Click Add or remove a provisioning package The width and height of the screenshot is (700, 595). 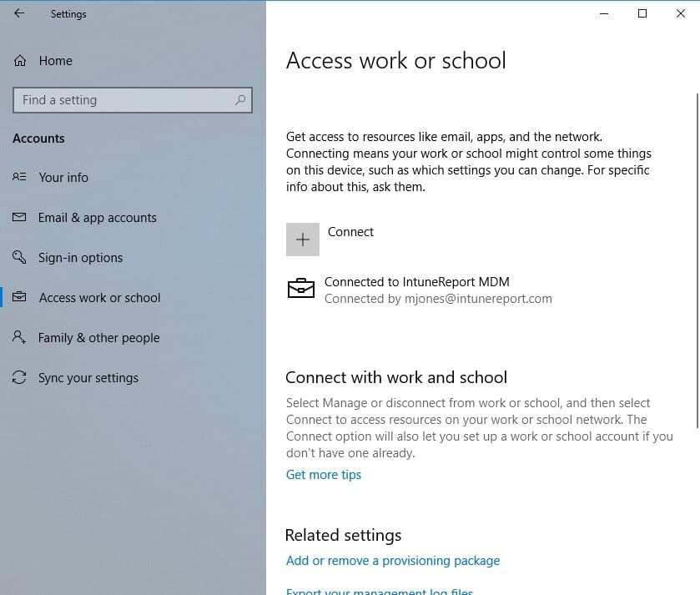coord(392,560)
